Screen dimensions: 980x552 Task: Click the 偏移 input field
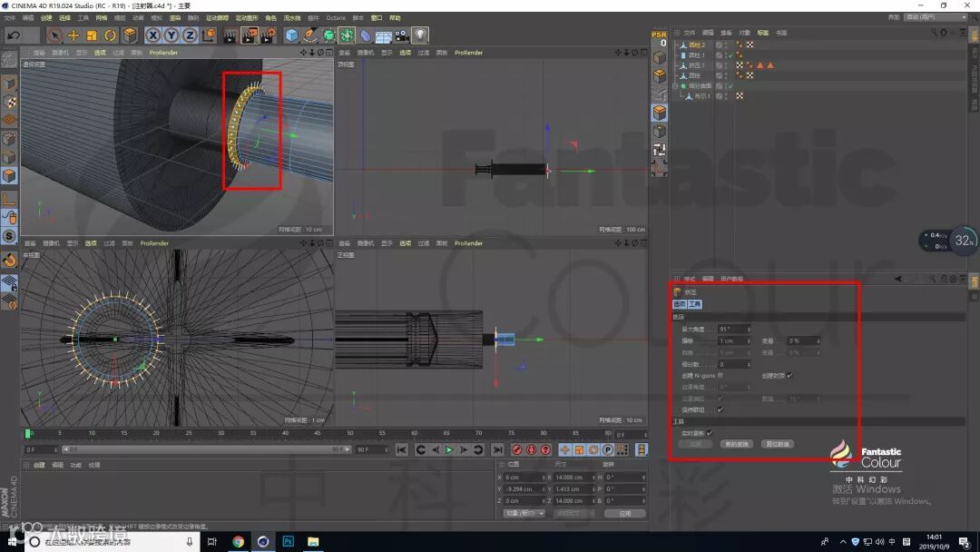click(732, 340)
